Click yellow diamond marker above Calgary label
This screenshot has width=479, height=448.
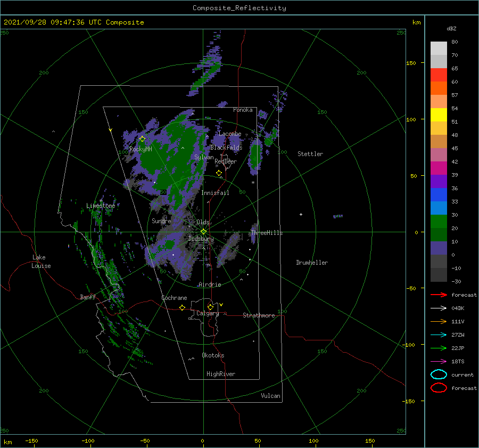pyautogui.click(x=210, y=307)
